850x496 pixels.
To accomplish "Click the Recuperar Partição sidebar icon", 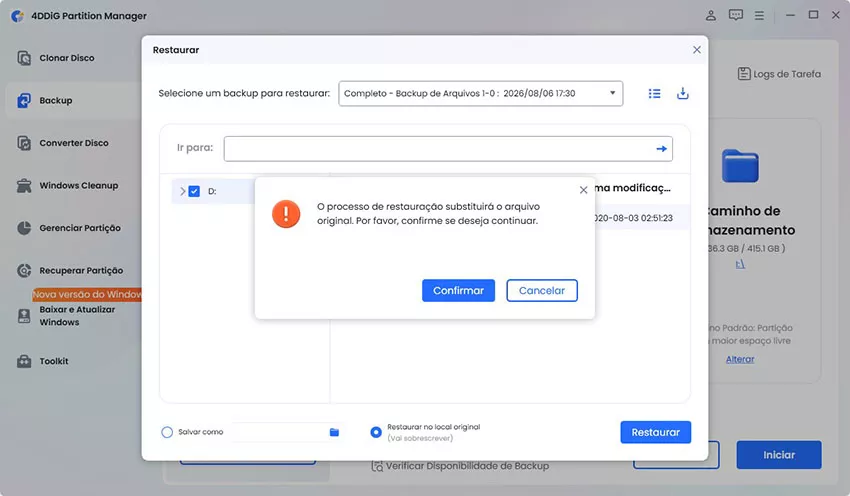I will pyautogui.click(x=24, y=270).
